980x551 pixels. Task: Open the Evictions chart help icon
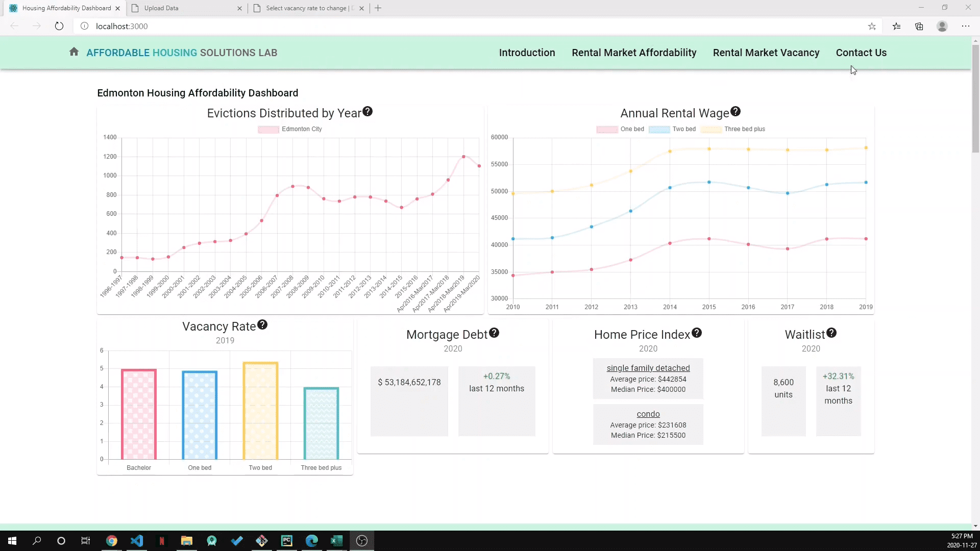click(x=368, y=111)
